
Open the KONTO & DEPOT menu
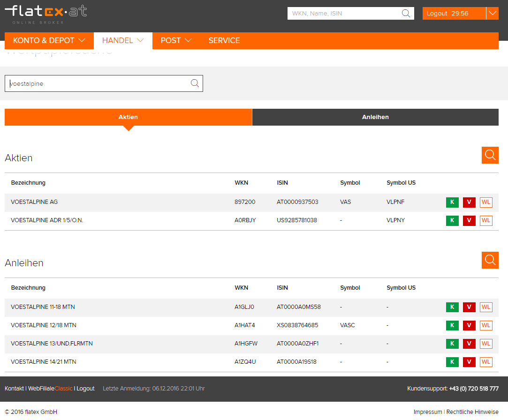click(x=49, y=40)
